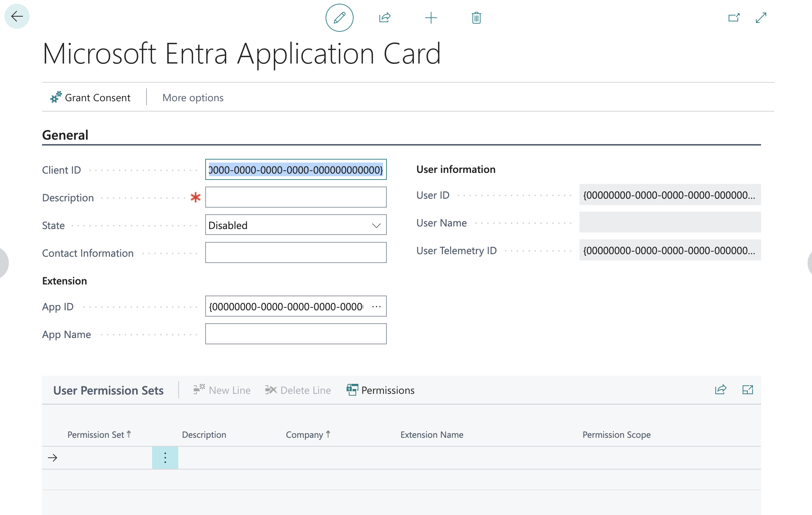Click the User Telemetry ID value

[x=670, y=250]
